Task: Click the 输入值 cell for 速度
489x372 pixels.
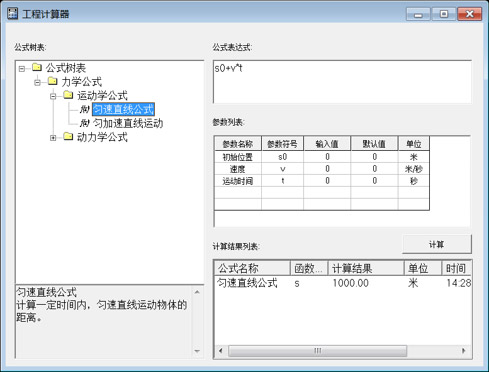Action: (327, 169)
